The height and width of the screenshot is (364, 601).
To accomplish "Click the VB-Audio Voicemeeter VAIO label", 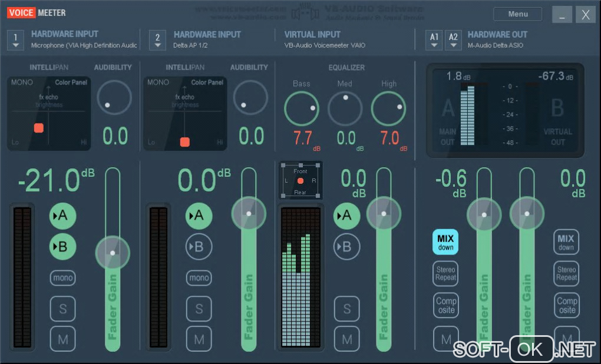I will (x=325, y=45).
